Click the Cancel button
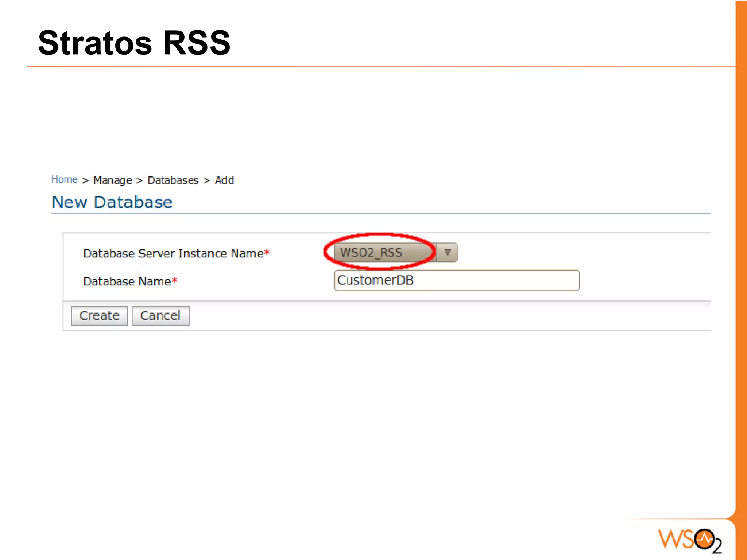Viewport: 747px width, 560px height. (x=160, y=316)
